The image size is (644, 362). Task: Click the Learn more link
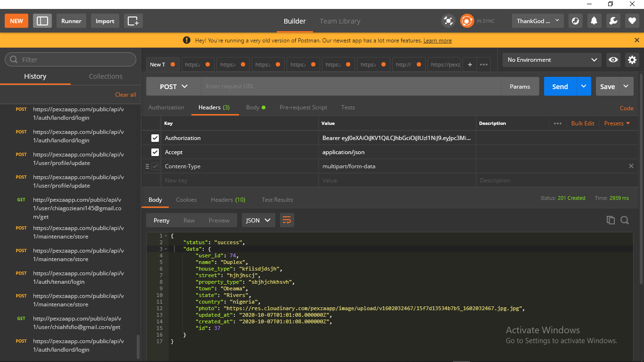point(437,41)
